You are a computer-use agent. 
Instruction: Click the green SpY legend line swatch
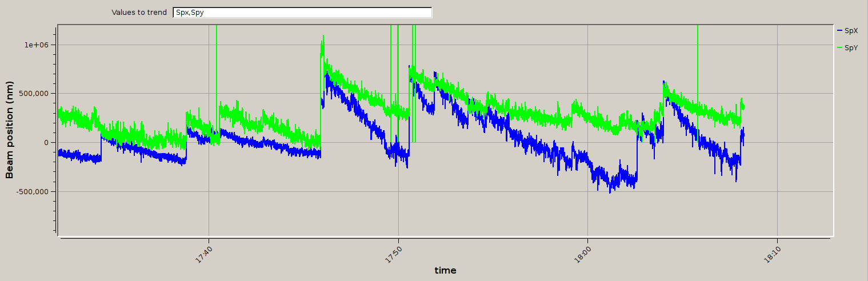[839, 48]
